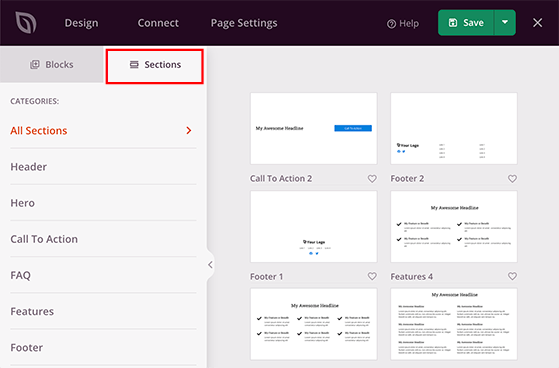
Task: Select the Footer category
Action: (x=103, y=347)
